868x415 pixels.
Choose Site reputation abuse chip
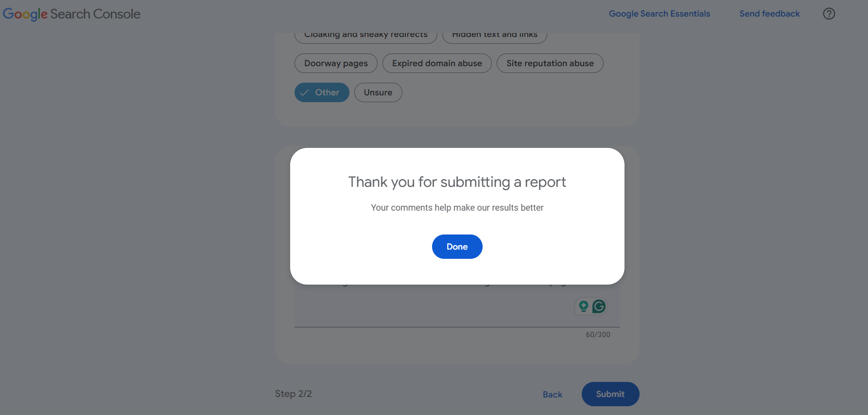tap(550, 63)
